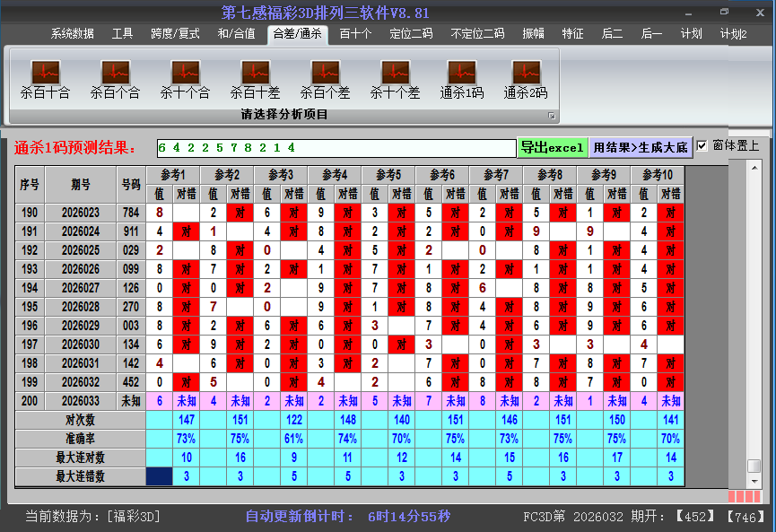The height and width of the screenshot is (532, 776).
Task: Open the 杀十个合 analysis
Action: coord(185,79)
